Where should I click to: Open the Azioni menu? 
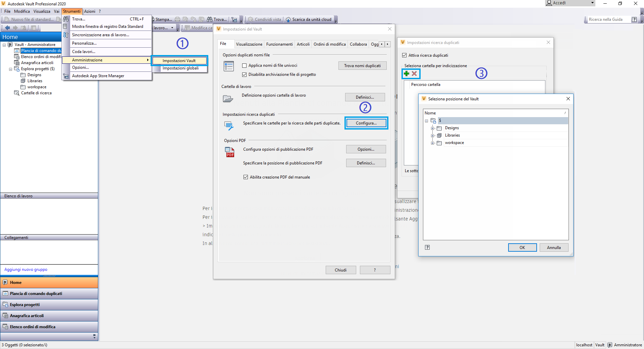(90, 11)
